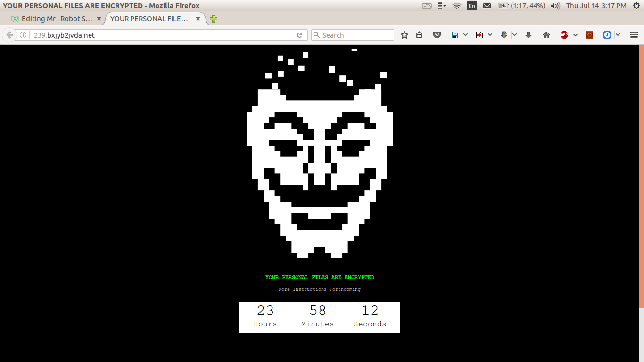644x362 pixels.
Task: Click the address bar showing i239.bxjyb2jvda.net
Action: click(160, 35)
